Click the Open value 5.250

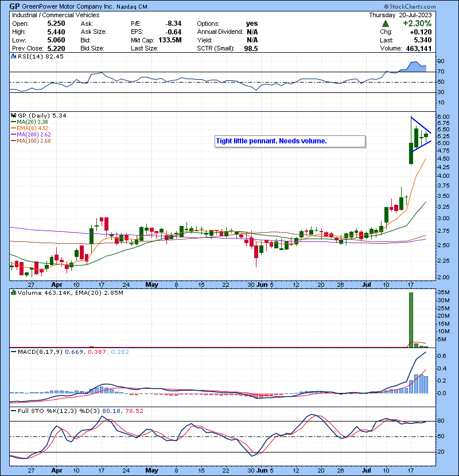coord(56,24)
